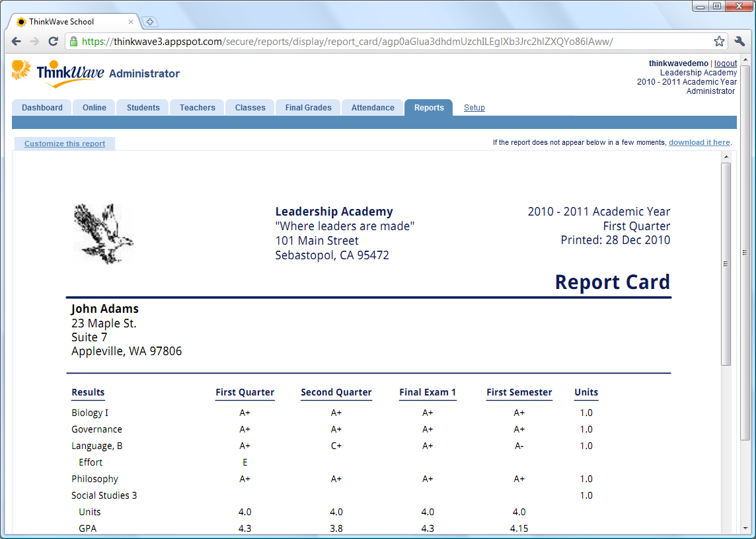The image size is (756, 539).
Task: Click the report pane scroll up arrow
Action: (726, 157)
